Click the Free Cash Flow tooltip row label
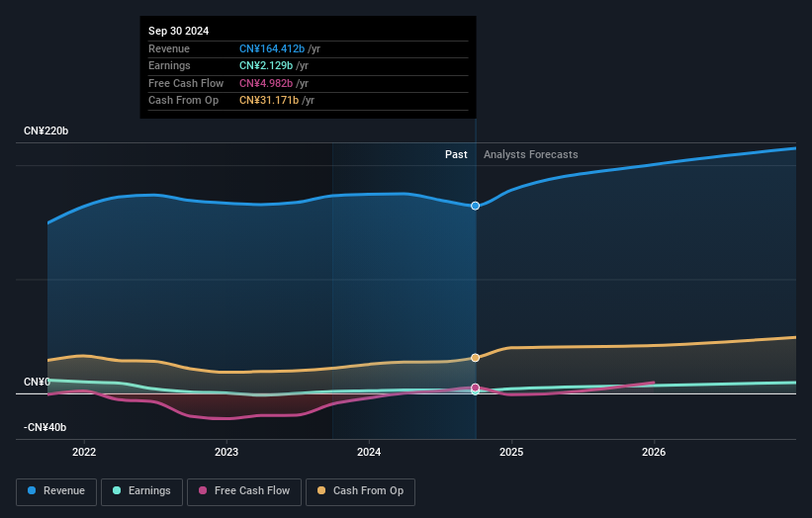 186,83
